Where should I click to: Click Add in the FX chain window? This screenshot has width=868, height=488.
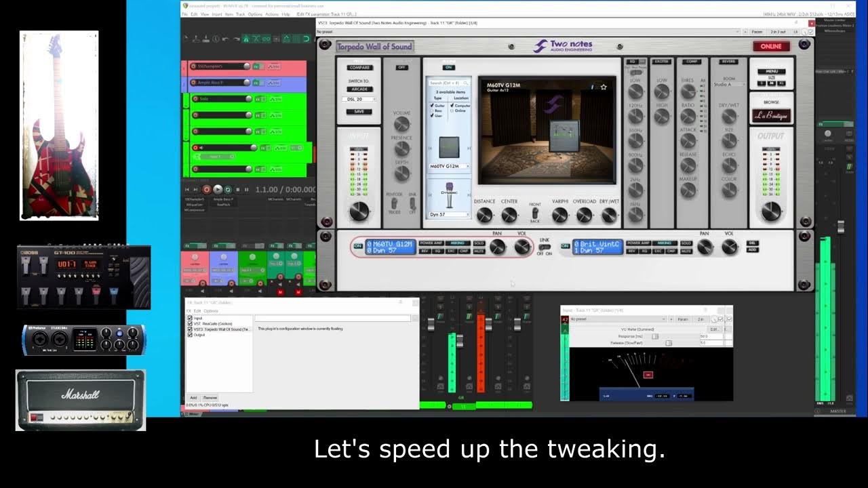tap(193, 398)
